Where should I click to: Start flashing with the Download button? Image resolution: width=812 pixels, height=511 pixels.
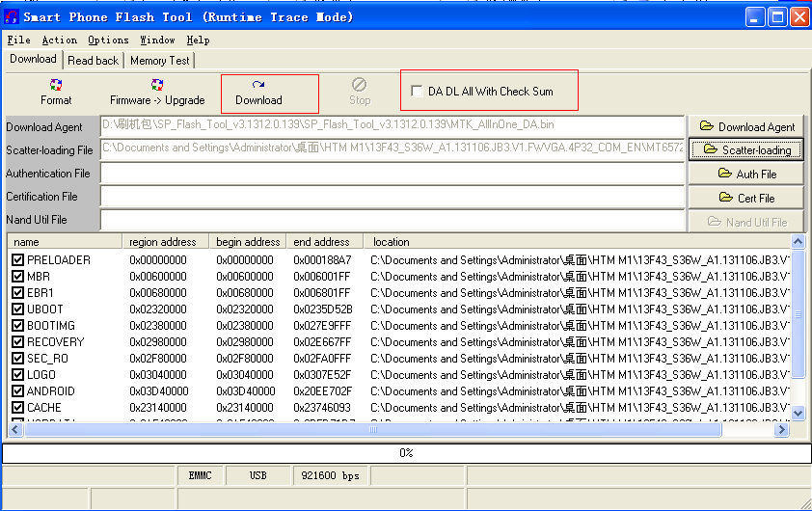pyautogui.click(x=258, y=93)
